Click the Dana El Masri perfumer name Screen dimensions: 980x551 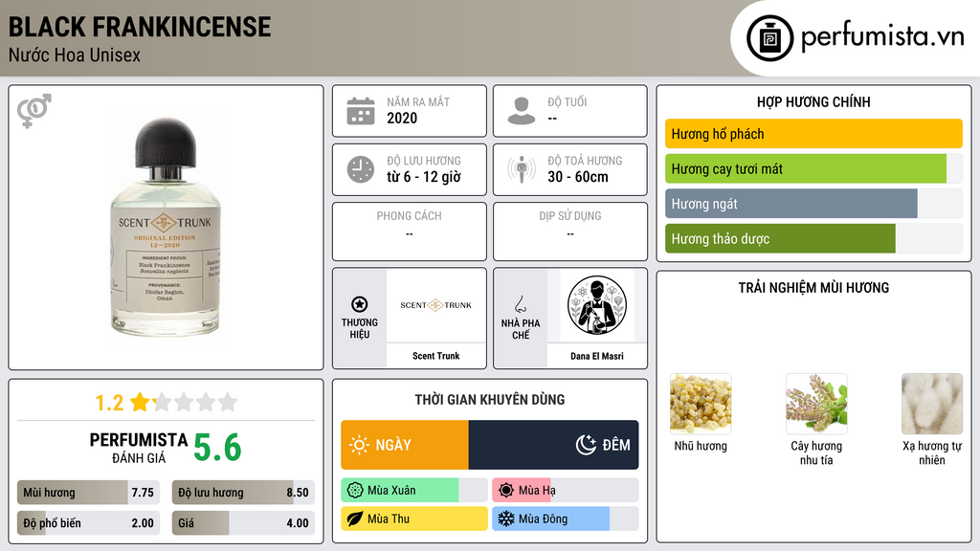(597, 356)
